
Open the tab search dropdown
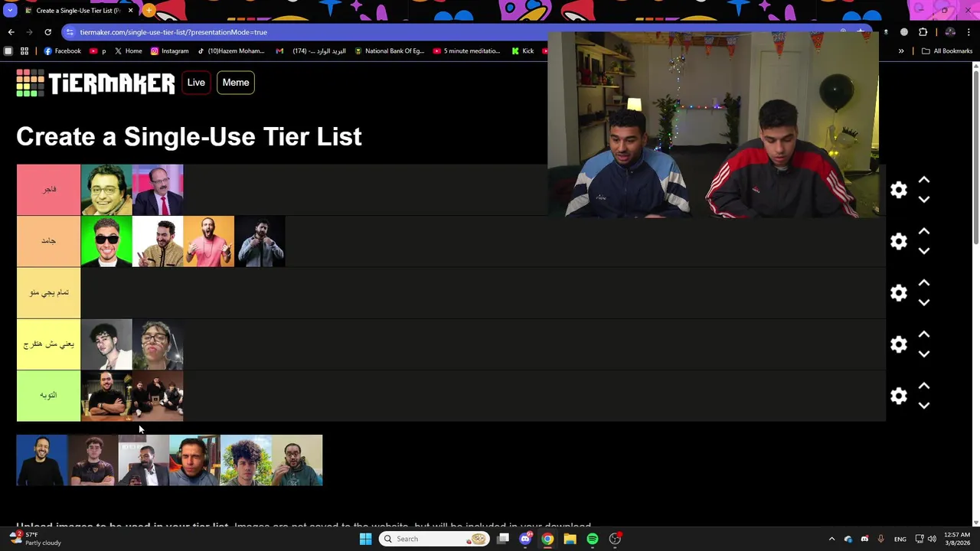[x=9, y=11]
